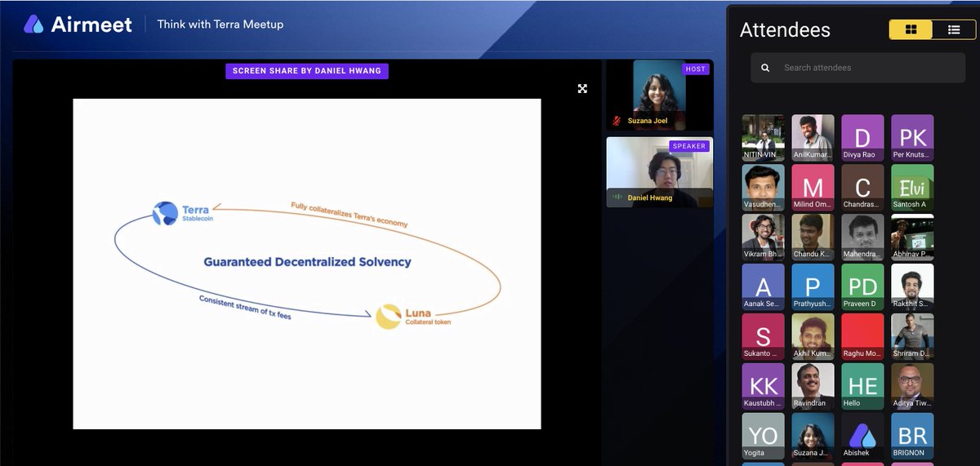Open Aditya Tiw attendee card
Viewport: 980px width, 466px height.
(x=913, y=386)
